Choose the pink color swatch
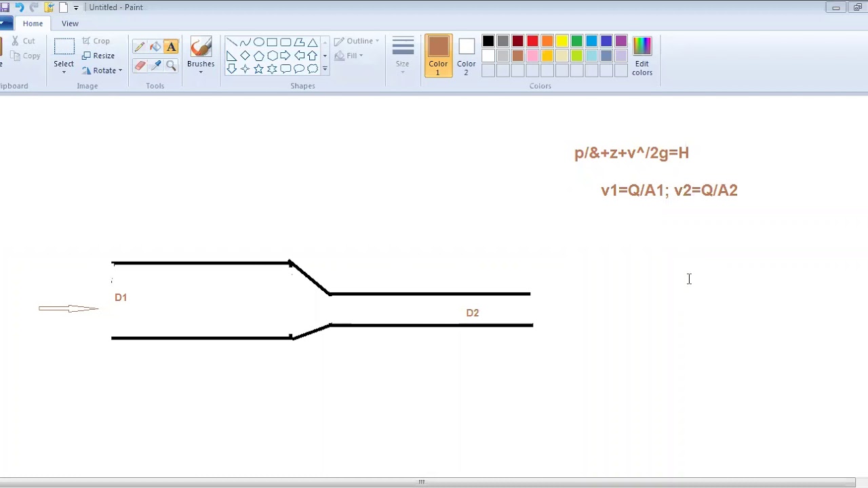This screenshot has height=488, width=868. tap(532, 56)
